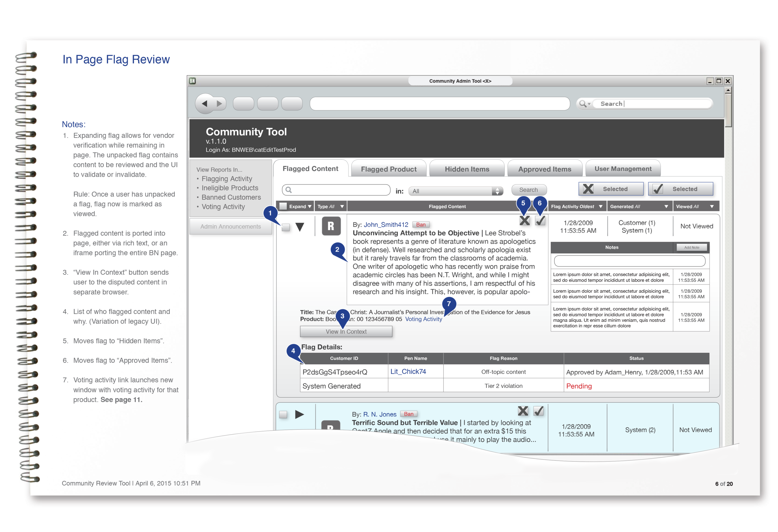This screenshot has height=532, width=778.
Task: Click Not Viewed status in John_Smith412 row
Action: click(697, 226)
